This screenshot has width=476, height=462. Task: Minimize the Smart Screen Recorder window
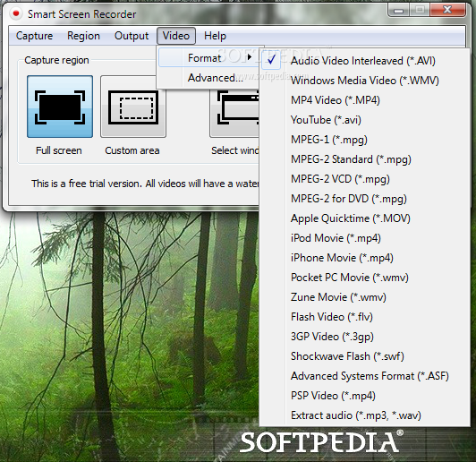point(398,11)
